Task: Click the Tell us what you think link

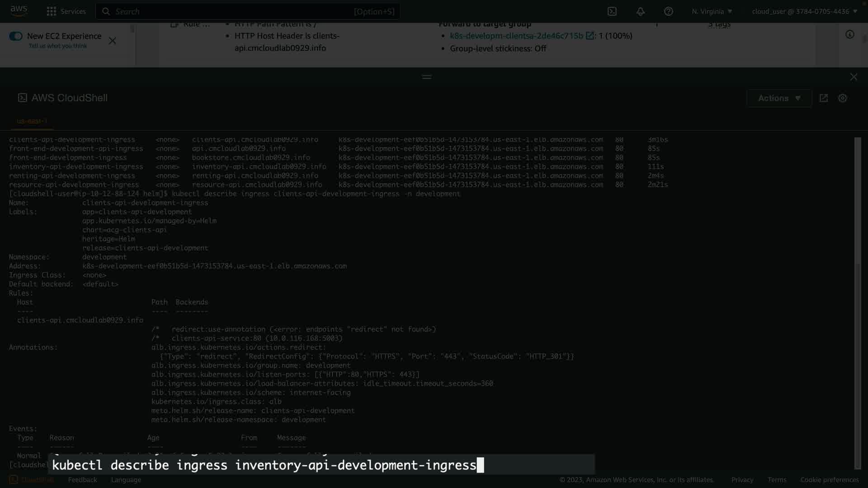Action: pyautogui.click(x=57, y=46)
